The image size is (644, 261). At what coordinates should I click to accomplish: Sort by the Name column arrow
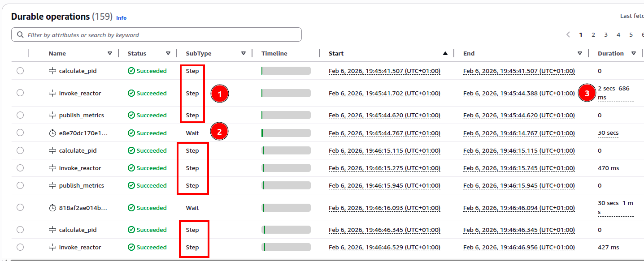tap(110, 53)
